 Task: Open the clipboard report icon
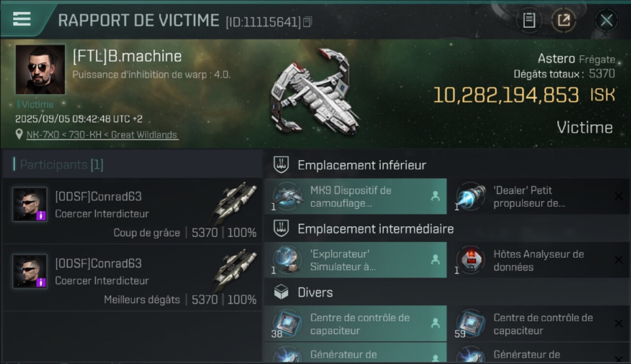pyautogui.click(x=529, y=20)
